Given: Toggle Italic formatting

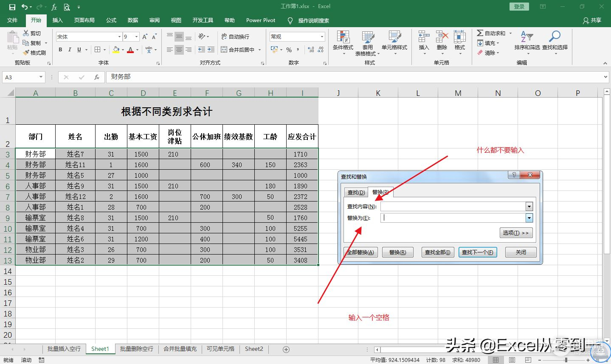Looking at the screenshot, I should pos(70,50).
